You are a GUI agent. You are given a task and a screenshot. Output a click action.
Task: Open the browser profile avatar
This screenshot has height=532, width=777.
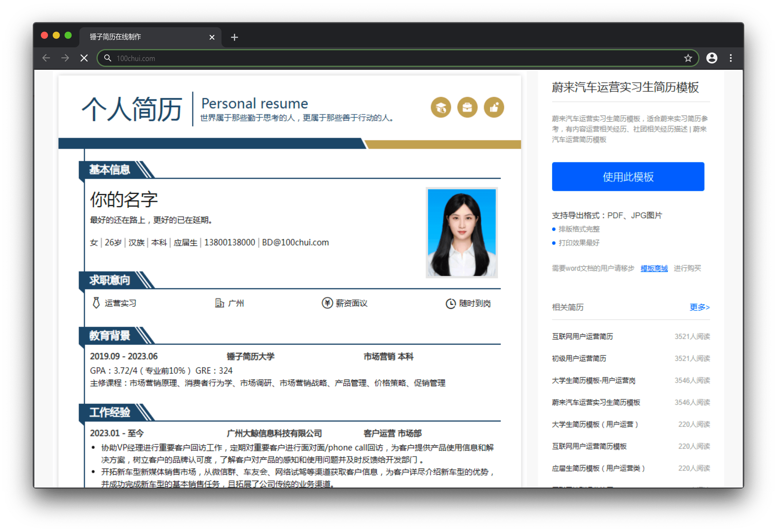[x=712, y=58]
